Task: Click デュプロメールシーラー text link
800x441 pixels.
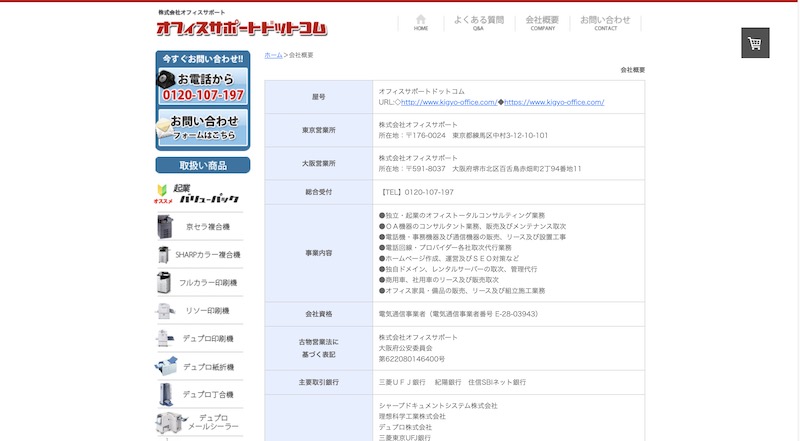Action: 213,422
